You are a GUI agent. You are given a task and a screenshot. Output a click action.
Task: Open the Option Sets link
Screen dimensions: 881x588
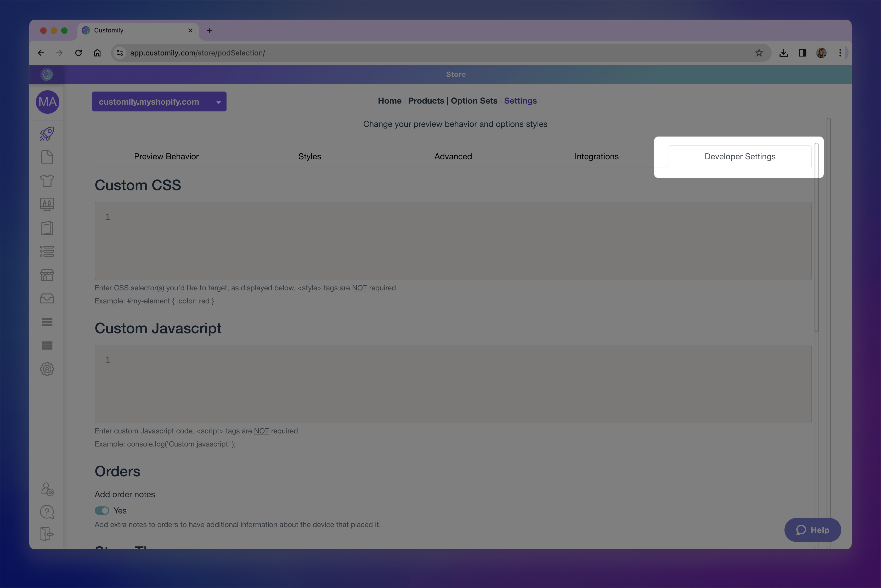pyautogui.click(x=474, y=101)
